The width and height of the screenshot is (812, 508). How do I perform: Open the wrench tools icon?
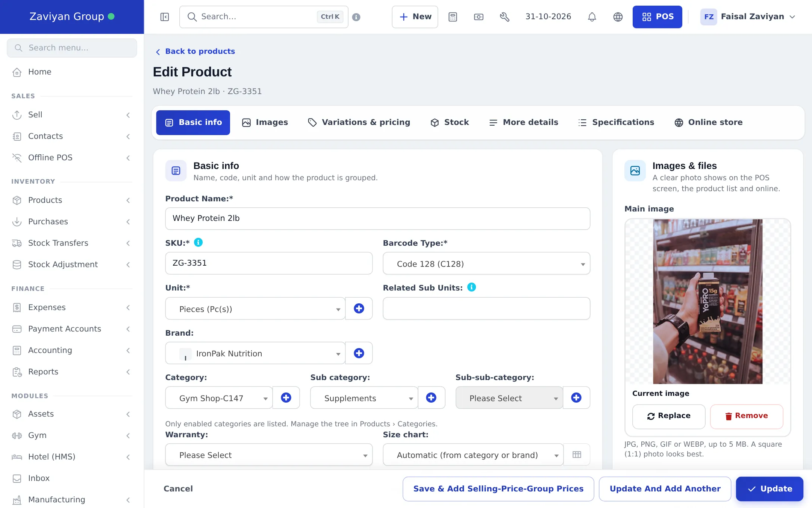[504, 17]
